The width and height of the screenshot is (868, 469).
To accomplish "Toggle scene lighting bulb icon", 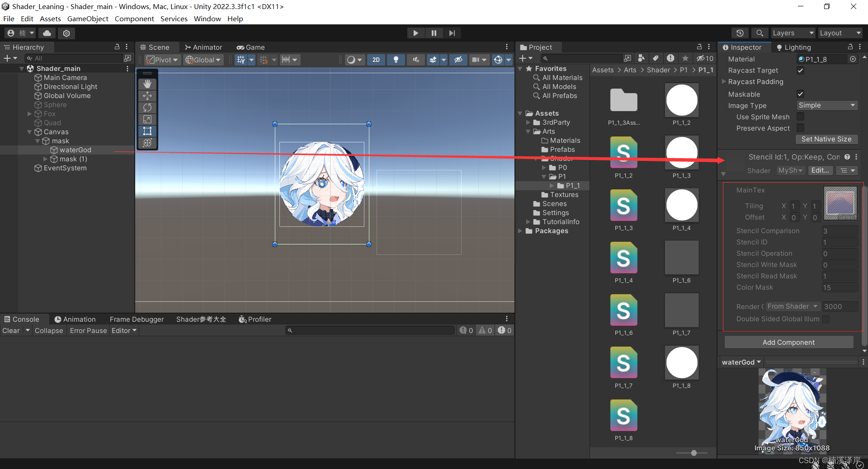I will pos(396,60).
